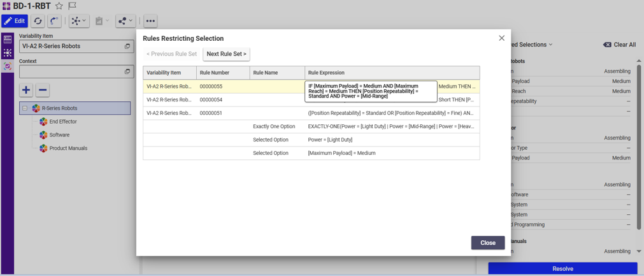Close the Rules Restricting Selection dialog with X
The width and height of the screenshot is (644, 276).
[x=501, y=38]
